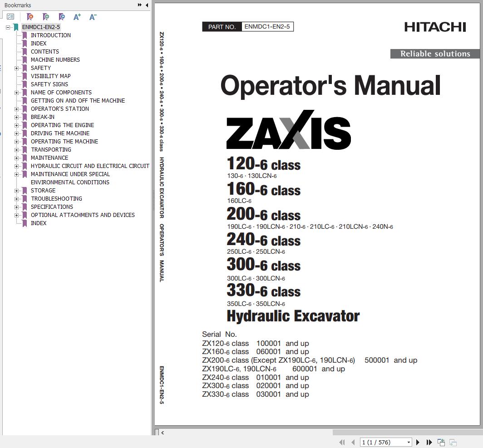Open the OPERATING THE MACHINE bookmark
The width and height of the screenshot is (483, 448).
(x=64, y=141)
